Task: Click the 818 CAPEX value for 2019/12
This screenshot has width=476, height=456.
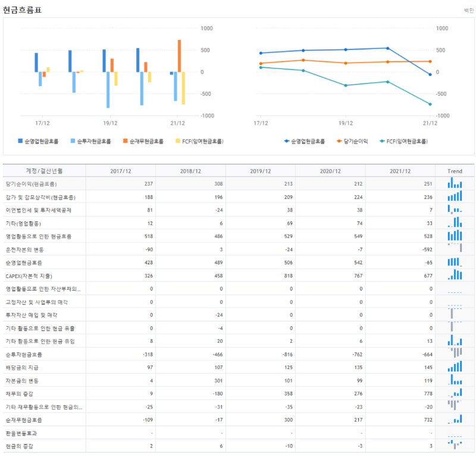Action: tap(289, 276)
